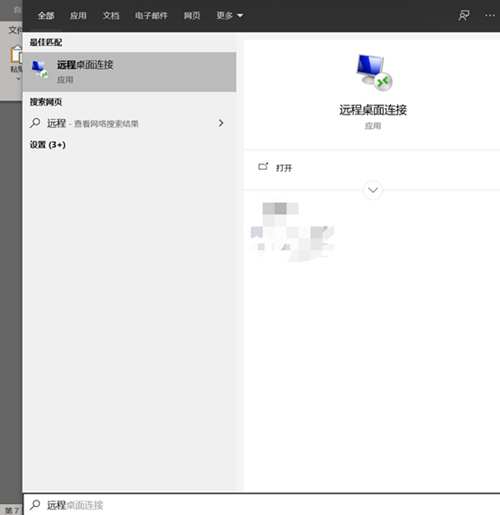This screenshot has width=500, height=515.
Task: Click the magnifier icon in the bottom search box
Action: (x=35, y=505)
